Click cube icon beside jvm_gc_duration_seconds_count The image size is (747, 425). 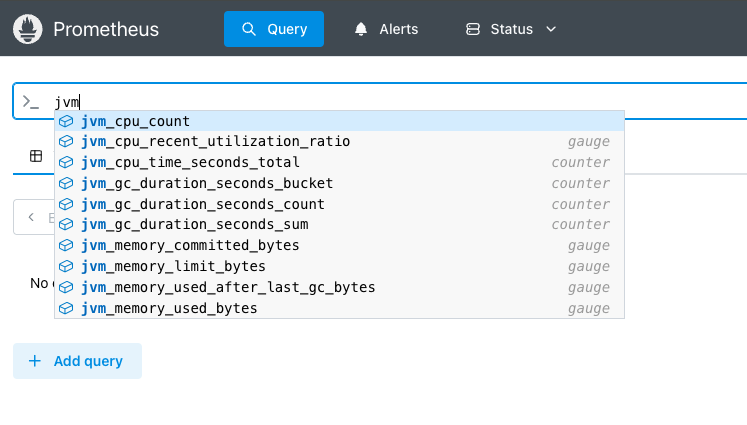[66, 204]
